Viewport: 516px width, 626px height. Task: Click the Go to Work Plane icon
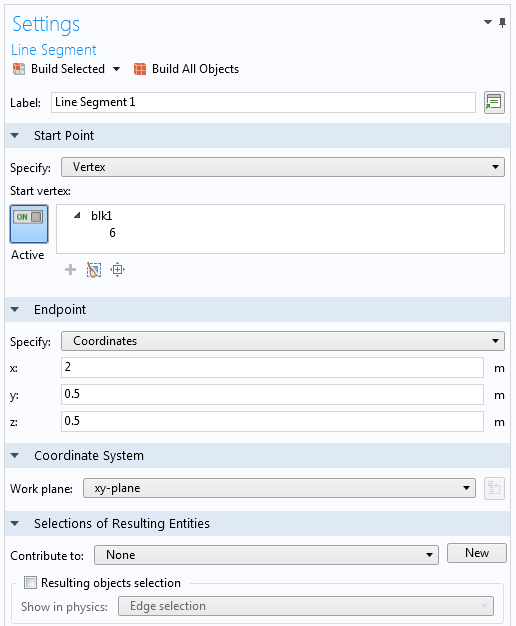(494, 488)
